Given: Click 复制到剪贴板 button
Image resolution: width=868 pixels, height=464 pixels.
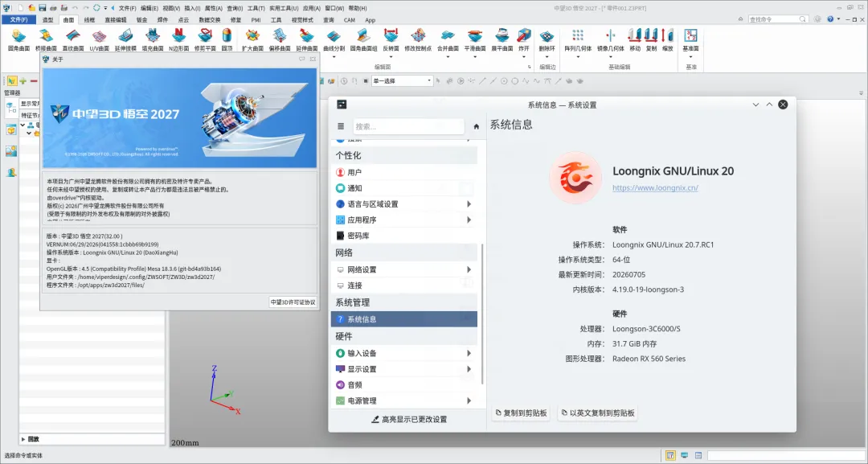Looking at the screenshot, I should (521, 413).
